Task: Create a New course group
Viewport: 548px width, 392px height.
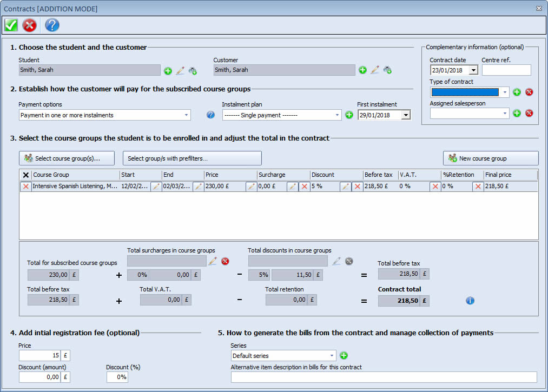Action: pos(491,158)
